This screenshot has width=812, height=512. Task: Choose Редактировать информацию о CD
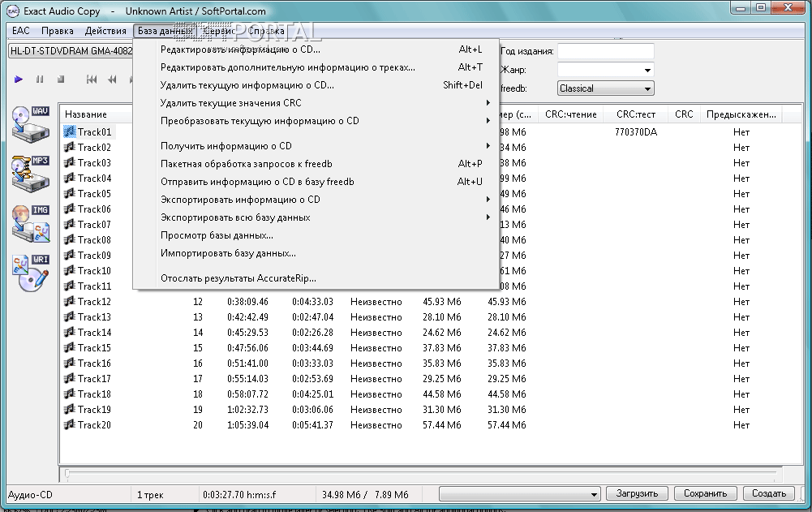point(316,49)
